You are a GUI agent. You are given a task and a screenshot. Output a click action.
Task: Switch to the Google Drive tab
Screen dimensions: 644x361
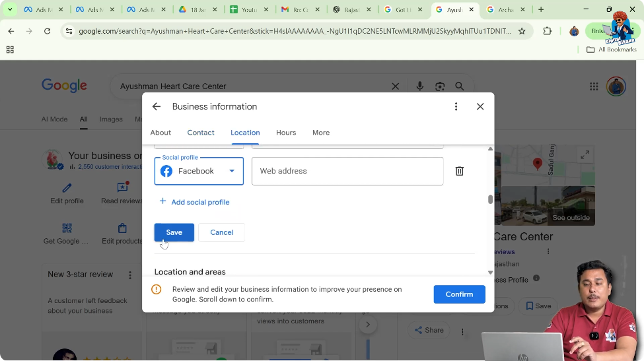(197, 9)
